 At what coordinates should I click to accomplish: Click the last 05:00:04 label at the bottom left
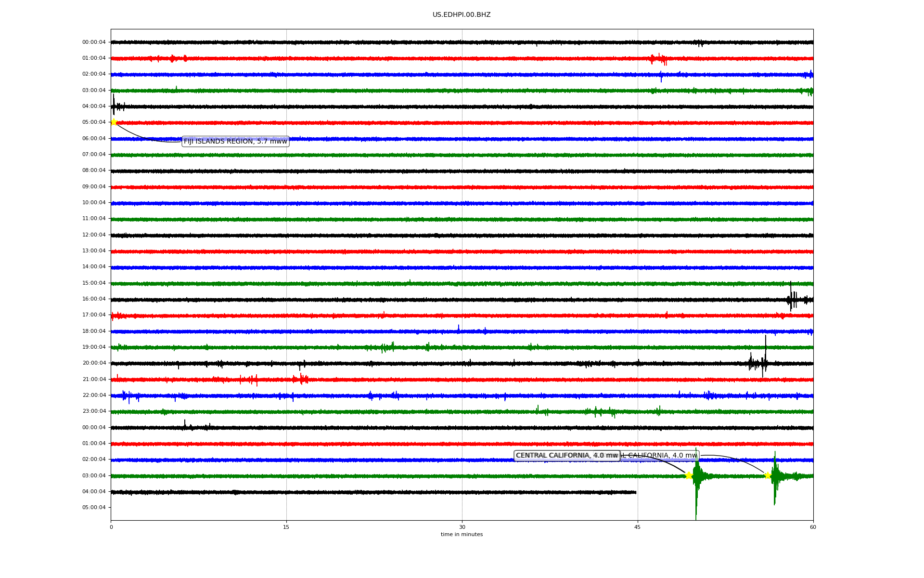[x=94, y=507]
